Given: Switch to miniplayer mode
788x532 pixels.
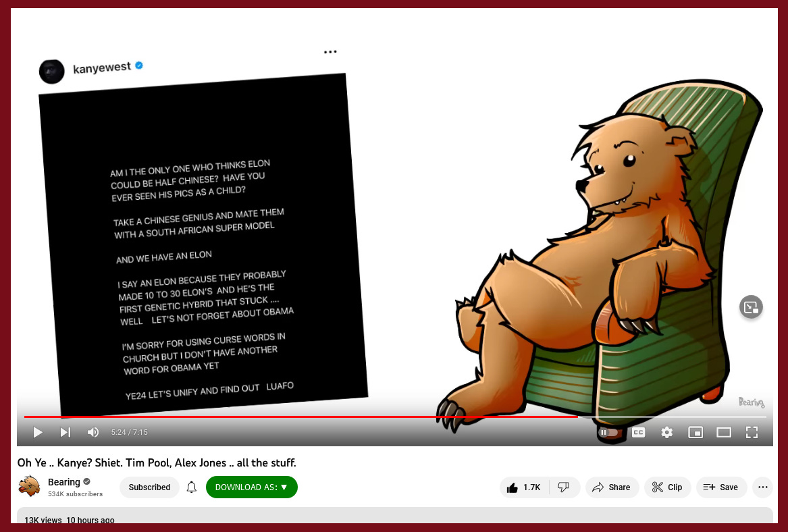Looking at the screenshot, I should tap(695, 432).
